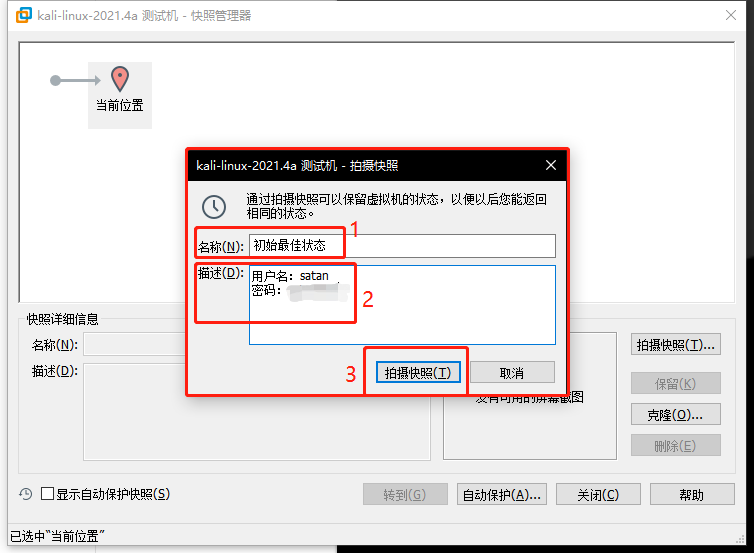Click the 帮助 button
Image resolution: width=754 pixels, height=553 pixels.
tap(692, 494)
